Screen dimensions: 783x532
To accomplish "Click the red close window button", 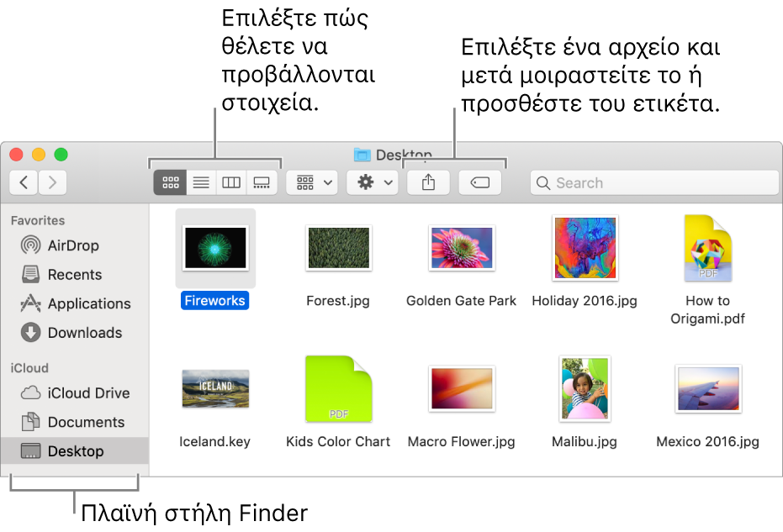I will click(x=17, y=154).
